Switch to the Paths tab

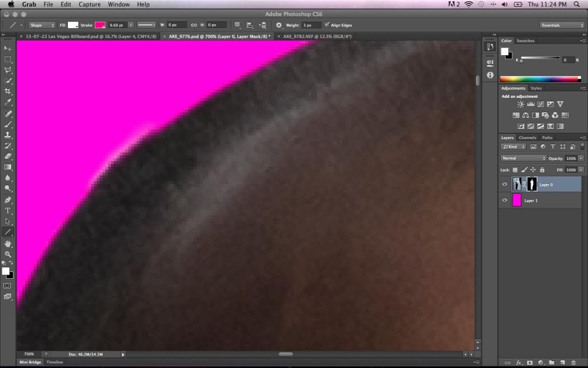tap(547, 138)
